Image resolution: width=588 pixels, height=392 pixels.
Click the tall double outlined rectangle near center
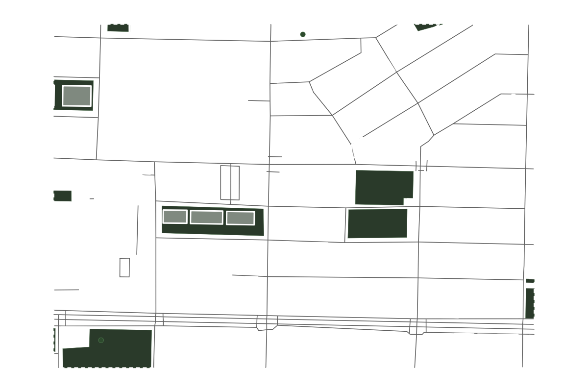click(x=230, y=183)
